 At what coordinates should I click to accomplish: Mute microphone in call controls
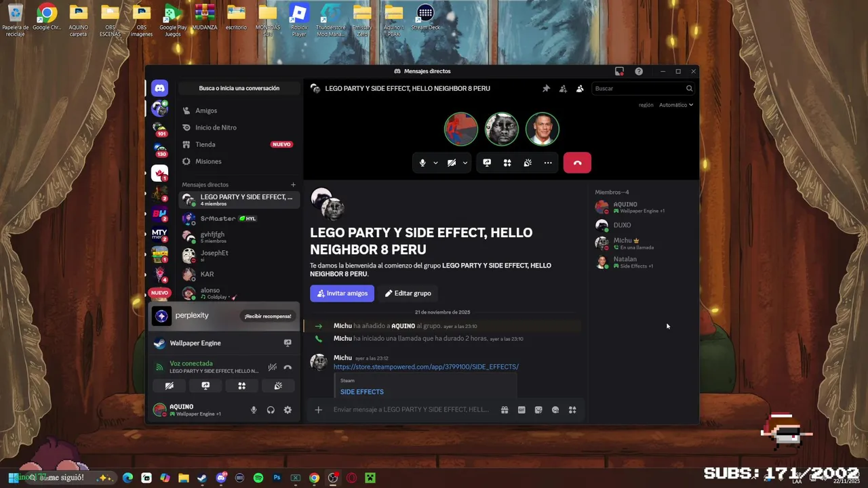pyautogui.click(x=422, y=163)
